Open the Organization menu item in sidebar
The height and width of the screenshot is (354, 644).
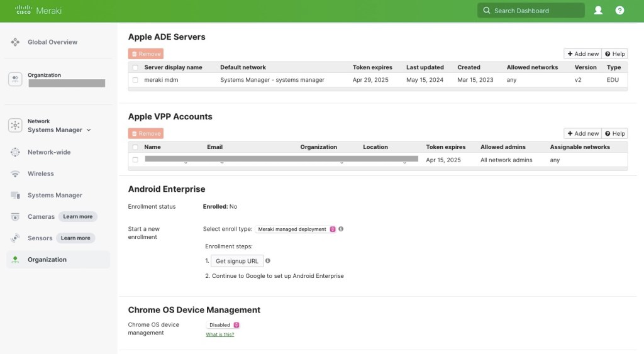47,260
